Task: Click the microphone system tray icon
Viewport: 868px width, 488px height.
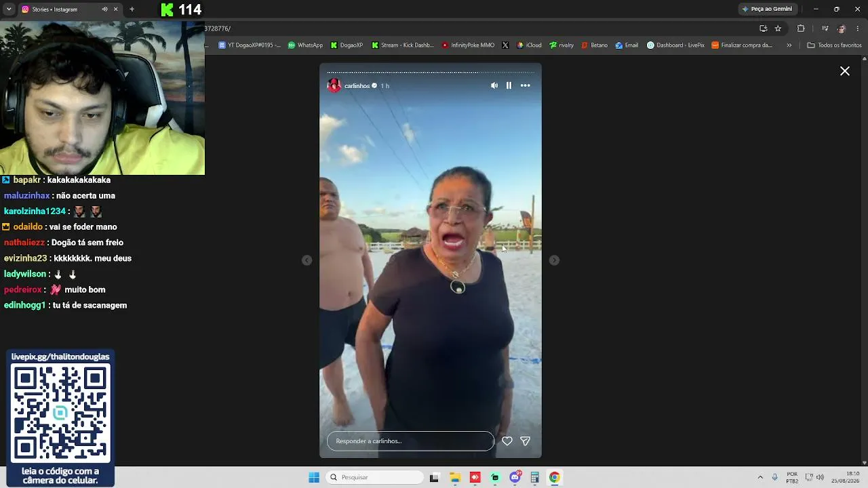Action: pyautogui.click(x=775, y=477)
